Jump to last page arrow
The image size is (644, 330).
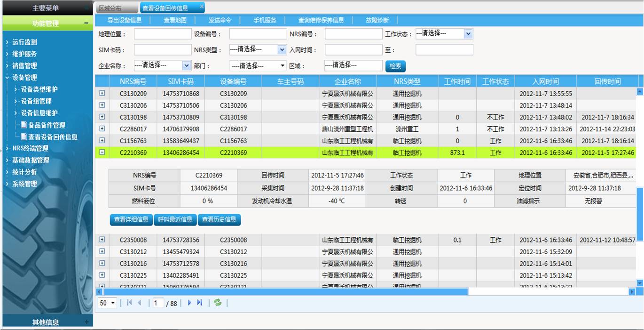[199, 303]
